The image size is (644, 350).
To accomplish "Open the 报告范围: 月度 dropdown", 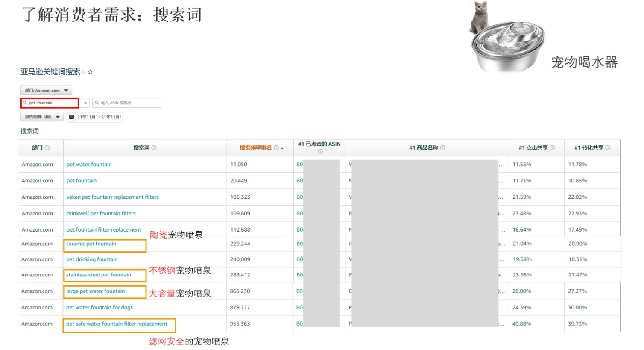I will coord(43,116).
